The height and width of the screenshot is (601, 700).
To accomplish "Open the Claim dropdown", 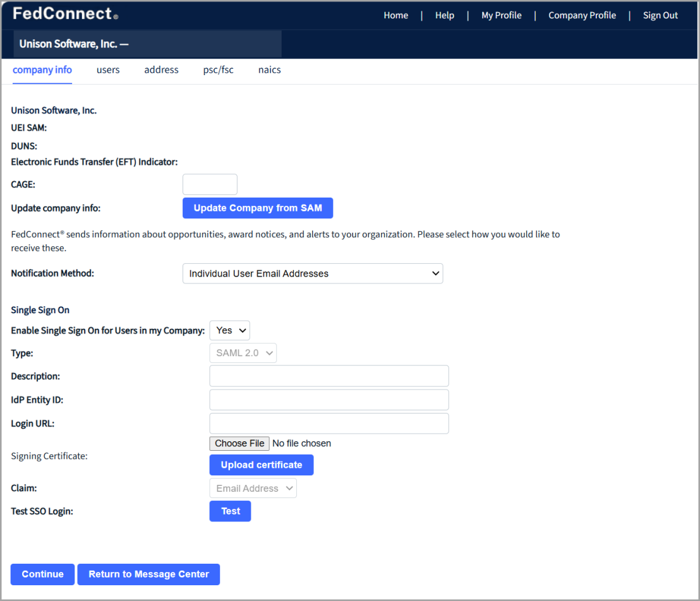I will (253, 489).
